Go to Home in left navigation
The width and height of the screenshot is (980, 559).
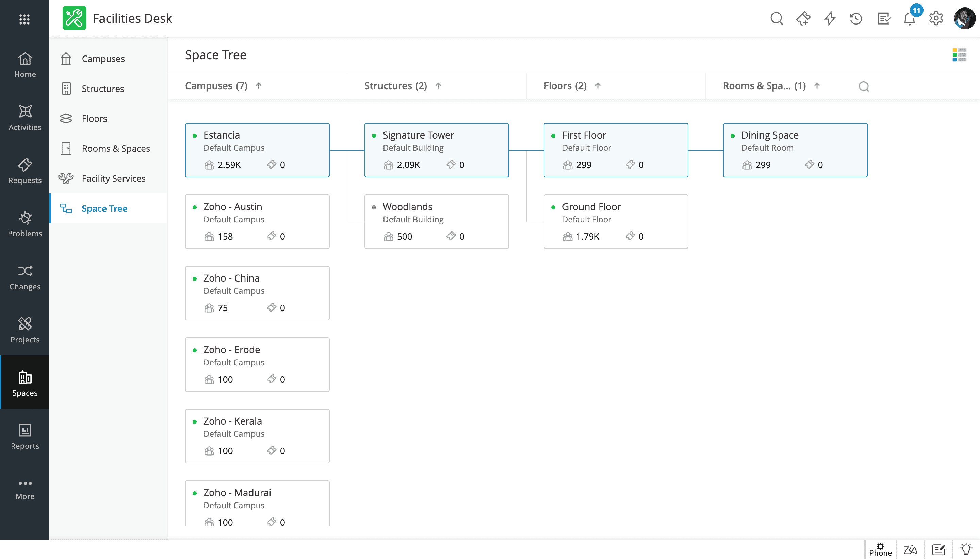(x=24, y=65)
